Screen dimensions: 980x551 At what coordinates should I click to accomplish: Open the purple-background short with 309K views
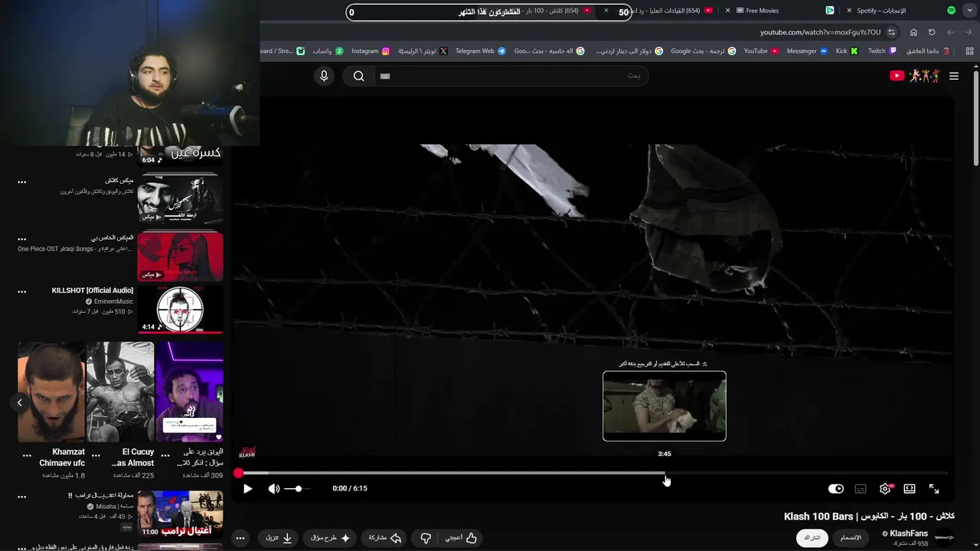189,392
